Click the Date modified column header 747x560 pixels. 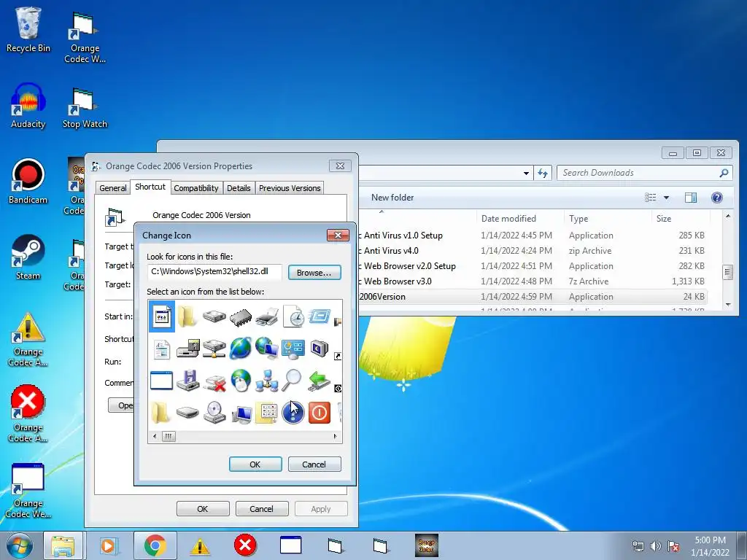508,219
